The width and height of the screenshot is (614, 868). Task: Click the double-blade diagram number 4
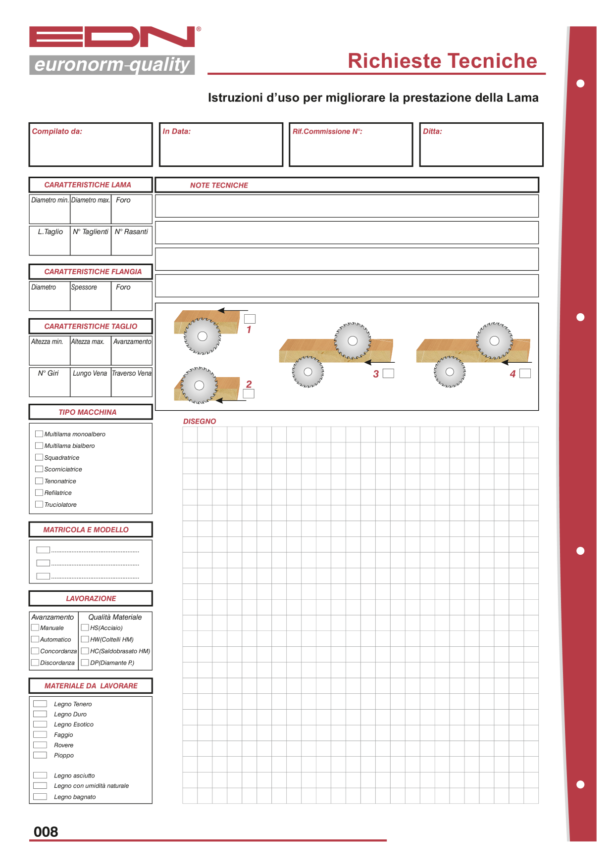473,355
